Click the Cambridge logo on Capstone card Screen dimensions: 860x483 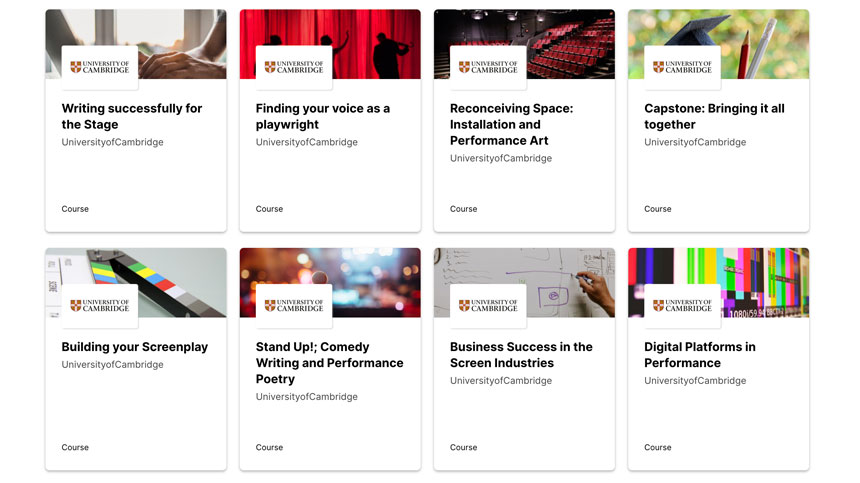click(x=681, y=67)
